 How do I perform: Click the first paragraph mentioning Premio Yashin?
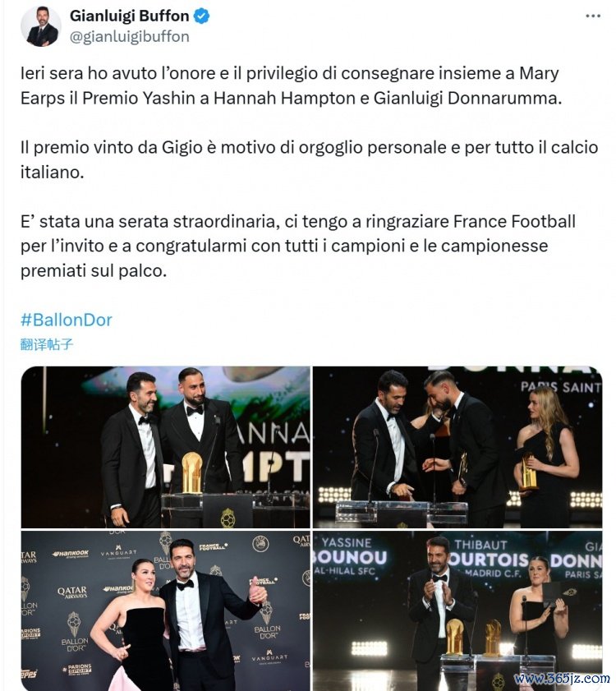point(292,85)
